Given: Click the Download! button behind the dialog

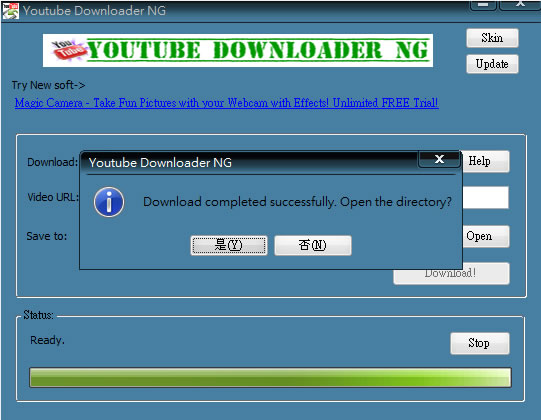Looking at the screenshot, I should (x=451, y=276).
